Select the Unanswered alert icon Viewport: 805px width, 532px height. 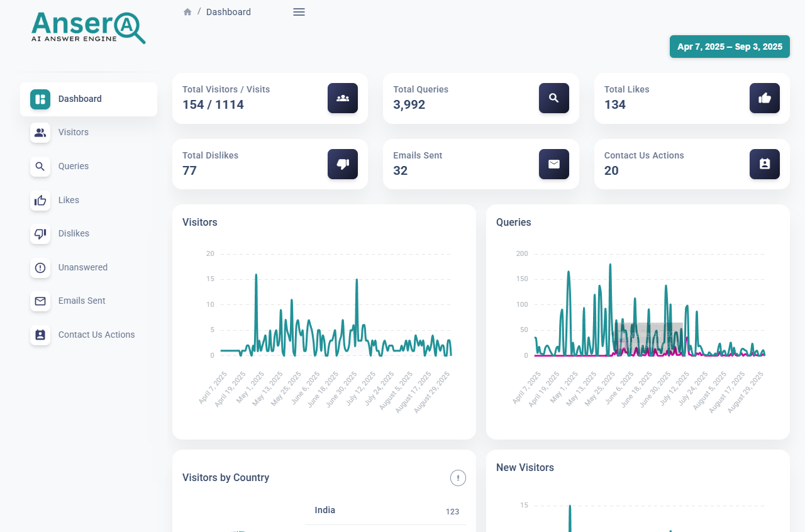(40, 267)
